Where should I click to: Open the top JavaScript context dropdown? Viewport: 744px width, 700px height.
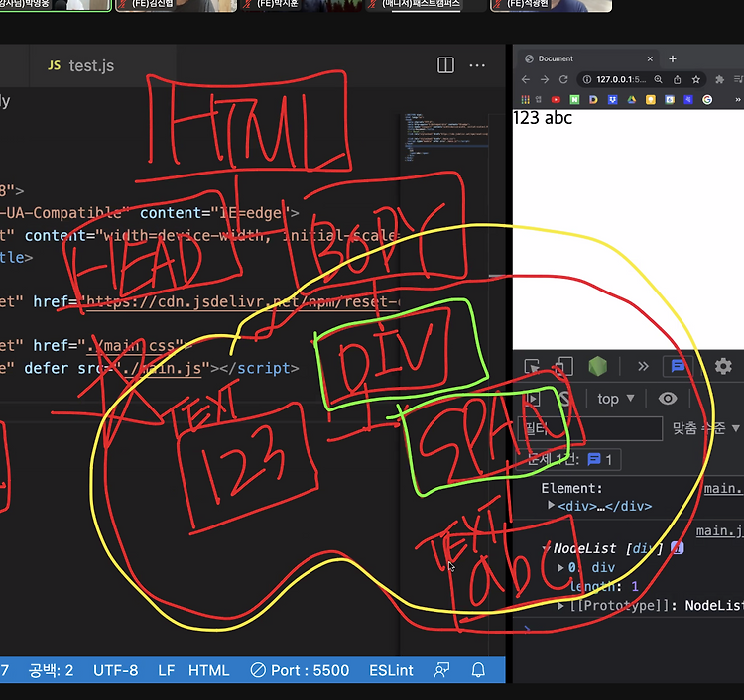615,399
